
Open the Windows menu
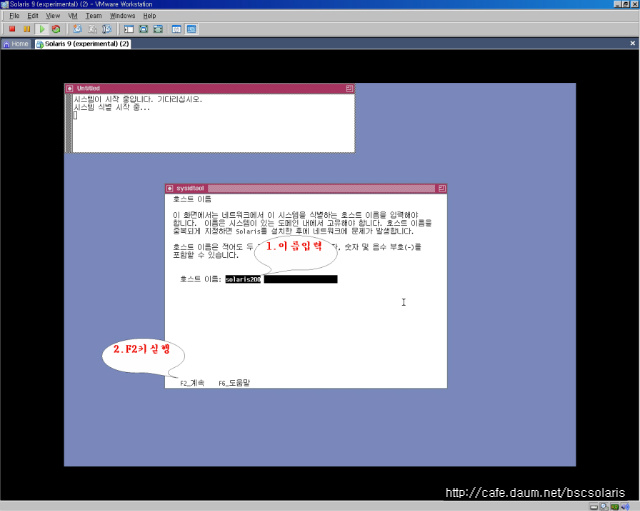click(x=122, y=16)
